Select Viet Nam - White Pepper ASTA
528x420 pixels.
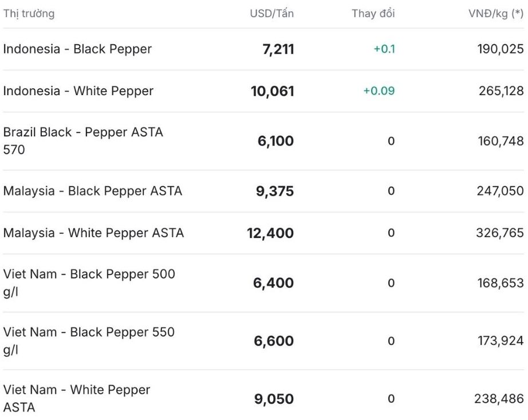(x=77, y=399)
